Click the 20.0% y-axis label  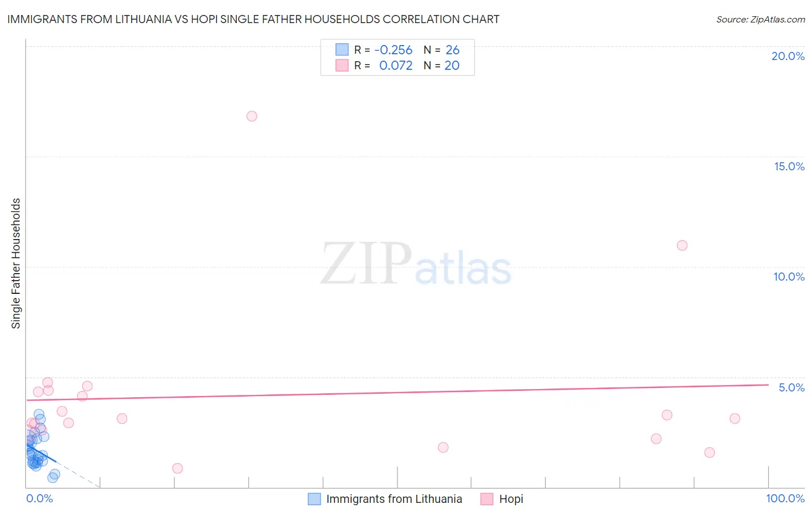click(788, 56)
